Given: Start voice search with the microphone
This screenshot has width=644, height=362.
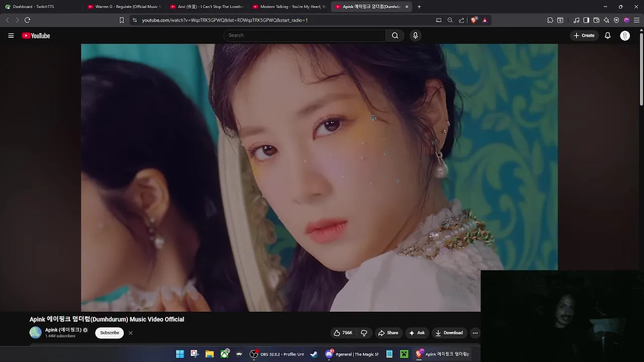Looking at the screenshot, I should [x=415, y=35].
